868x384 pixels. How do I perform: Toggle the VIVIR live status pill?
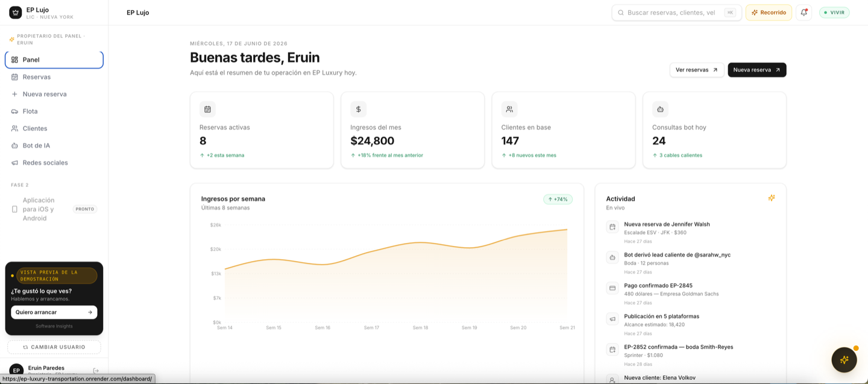pyautogui.click(x=834, y=13)
